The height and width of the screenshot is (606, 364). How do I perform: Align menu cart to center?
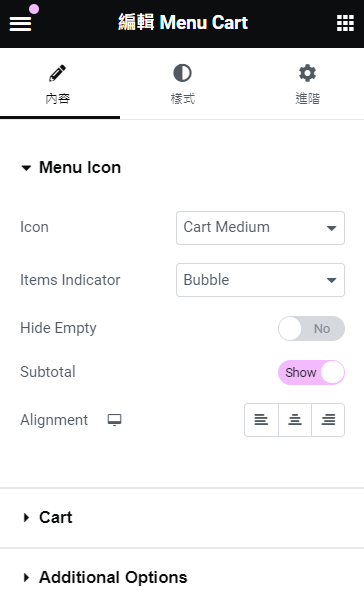295,420
